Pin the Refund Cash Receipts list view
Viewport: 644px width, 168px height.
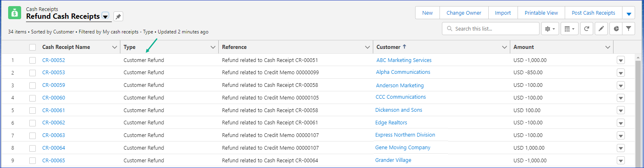tap(118, 16)
